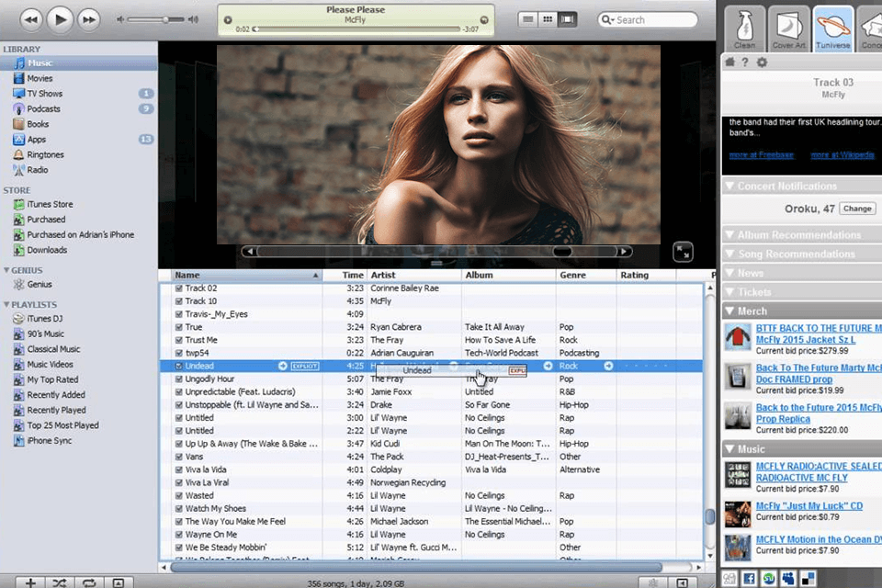Collapse the PLAYLISTS sidebar section

tap(6, 304)
